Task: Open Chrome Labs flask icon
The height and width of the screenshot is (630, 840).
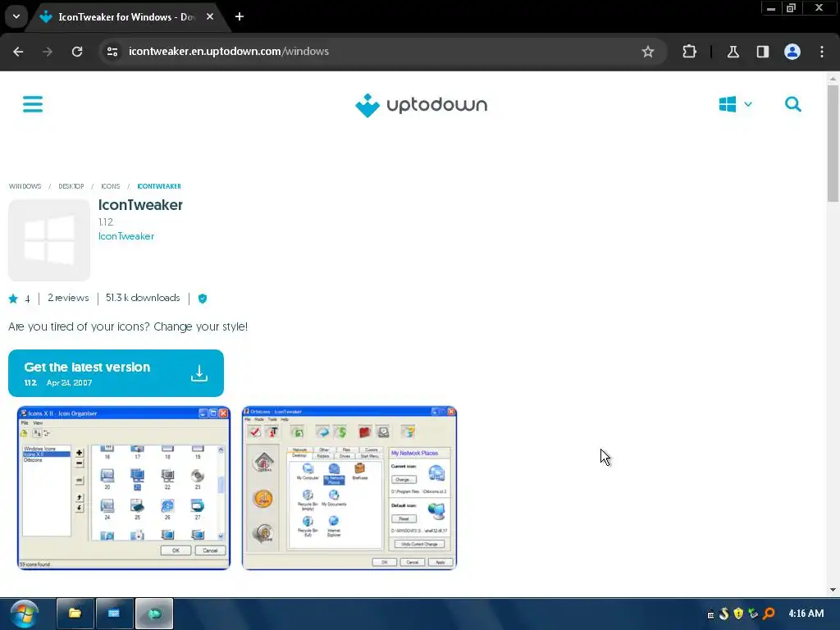Action: [733, 52]
